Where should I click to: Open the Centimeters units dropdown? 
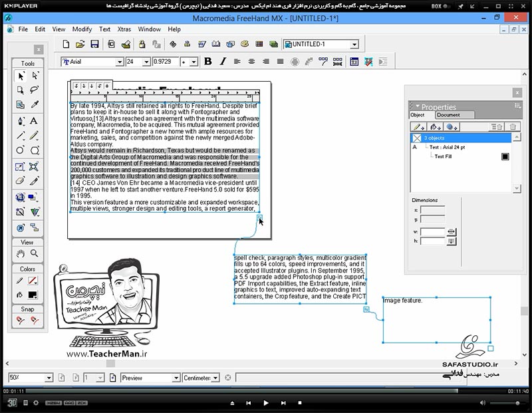click(215, 378)
